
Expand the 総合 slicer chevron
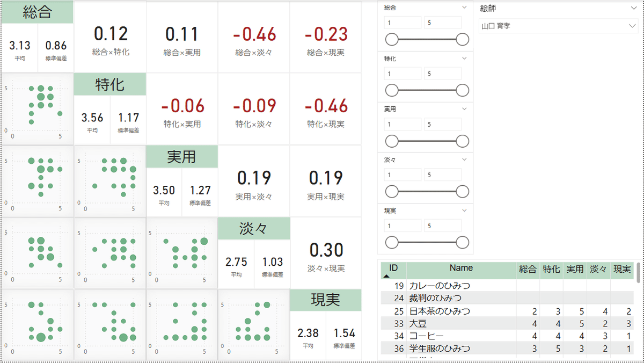tap(465, 8)
